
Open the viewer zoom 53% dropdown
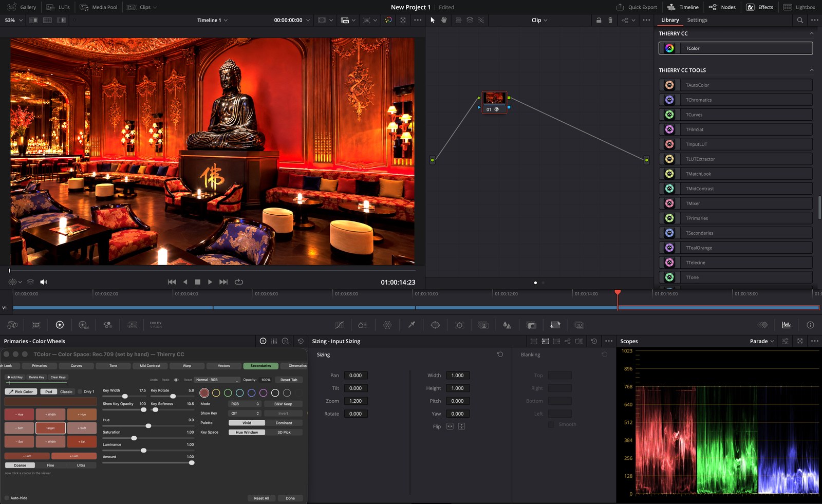point(14,20)
